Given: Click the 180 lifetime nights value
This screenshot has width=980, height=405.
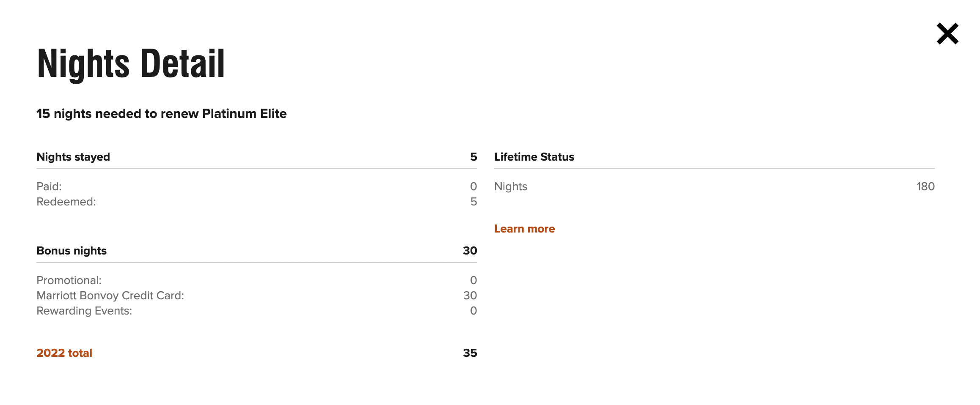Looking at the screenshot, I should click(925, 186).
